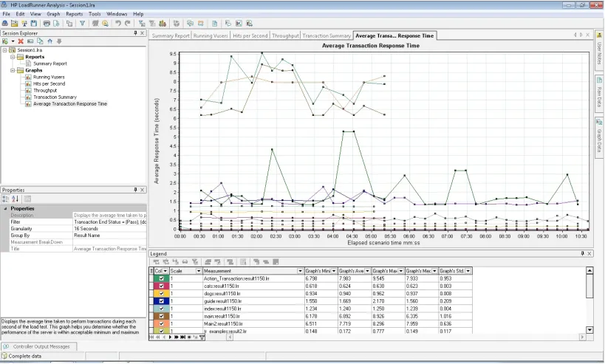Image resolution: width=605 pixels, height=364 pixels.
Task: Disable the dogs:result1150.lrr measurement checkbox
Action: point(161,293)
